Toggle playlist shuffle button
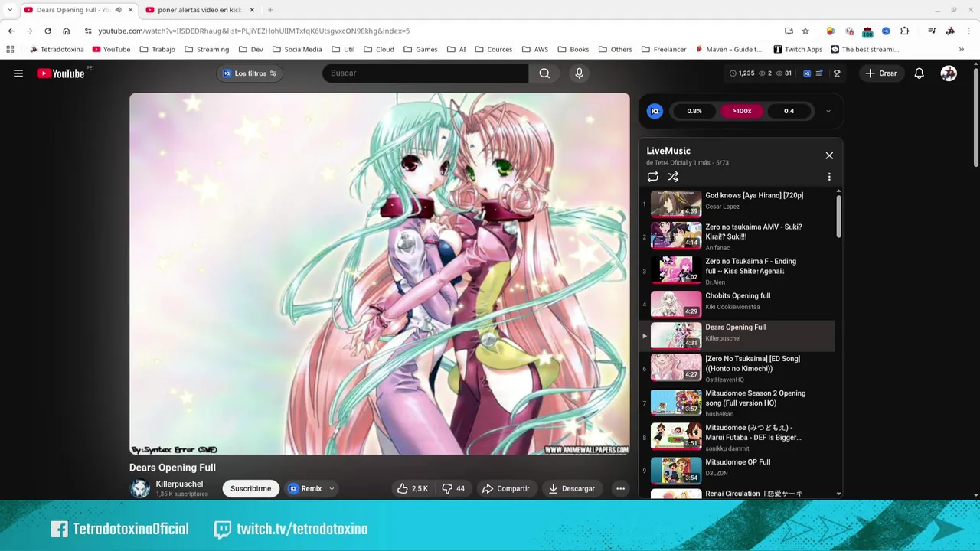Screen dimensions: 980x551 pos(673,177)
